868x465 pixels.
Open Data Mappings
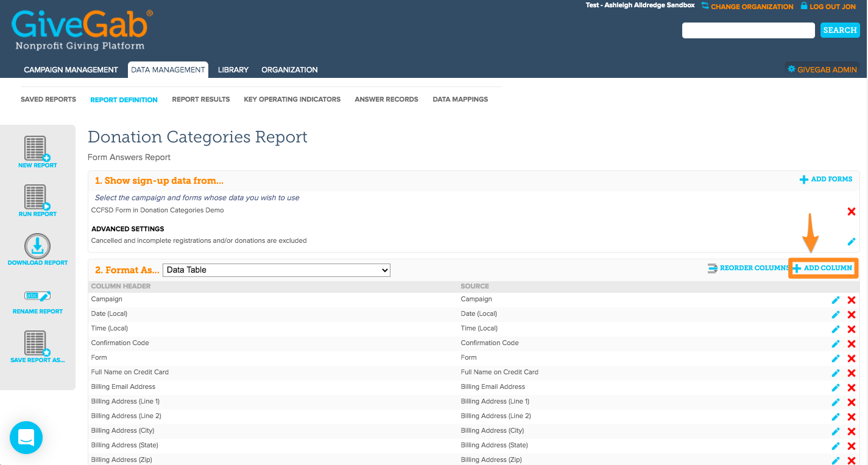point(460,99)
